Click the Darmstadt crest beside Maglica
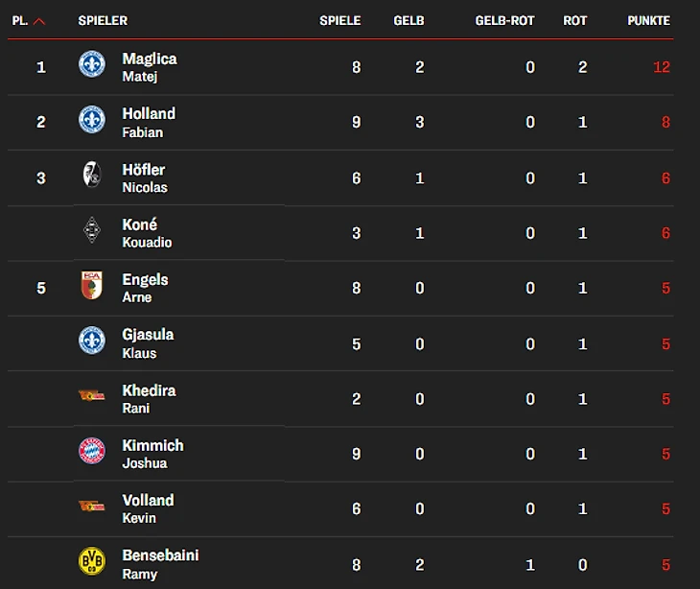Image resolution: width=700 pixels, height=589 pixels. coord(92,64)
